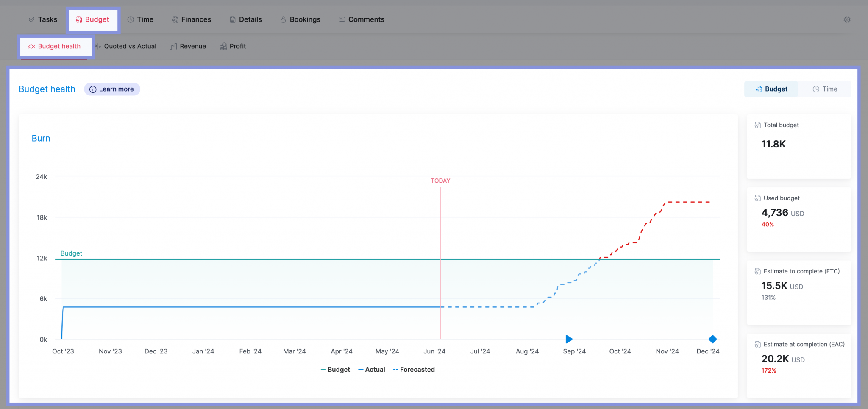This screenshot has height=409, width=868.
Task: Click the Details document icon
Action: click(231, 19)
